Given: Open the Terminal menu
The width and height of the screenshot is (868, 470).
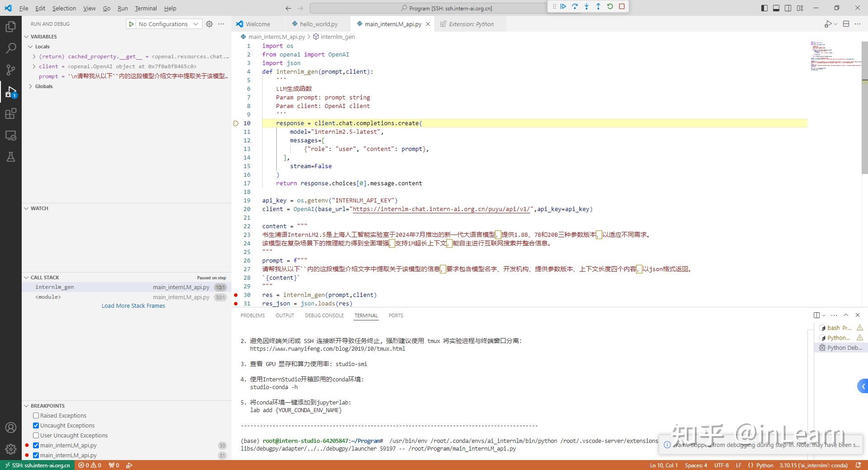Looking at the screenshot, I should (x=146, y=8).
